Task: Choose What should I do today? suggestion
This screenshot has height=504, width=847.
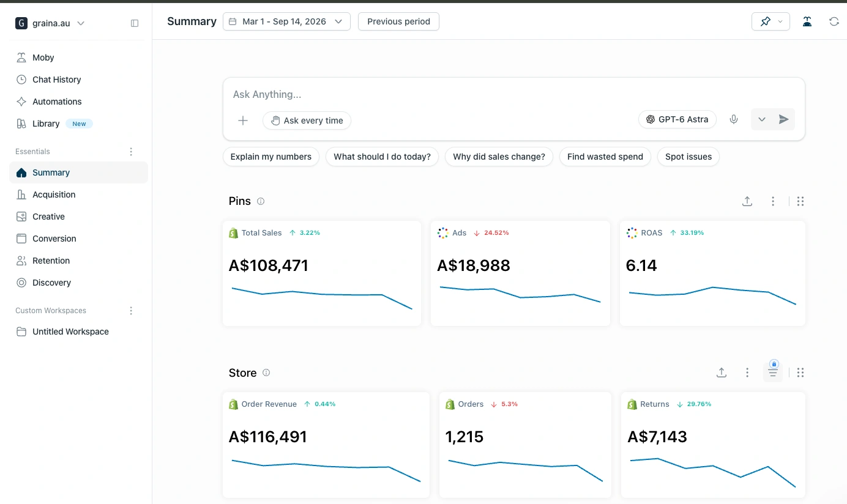Action: (382, 157)
